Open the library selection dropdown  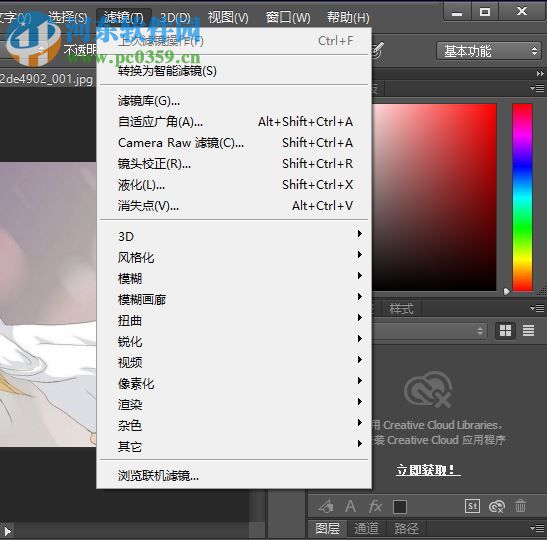429,331
